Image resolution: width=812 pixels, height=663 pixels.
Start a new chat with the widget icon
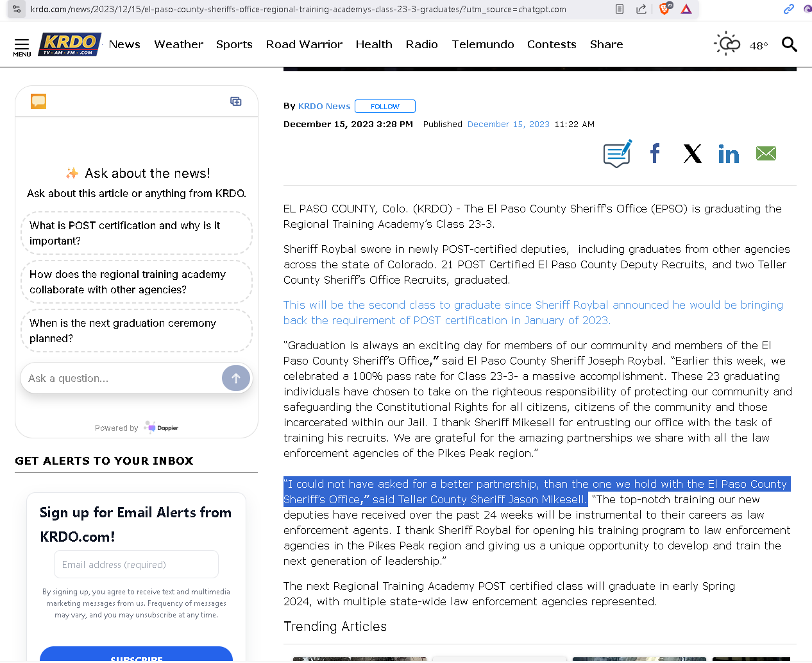point(236,101)
